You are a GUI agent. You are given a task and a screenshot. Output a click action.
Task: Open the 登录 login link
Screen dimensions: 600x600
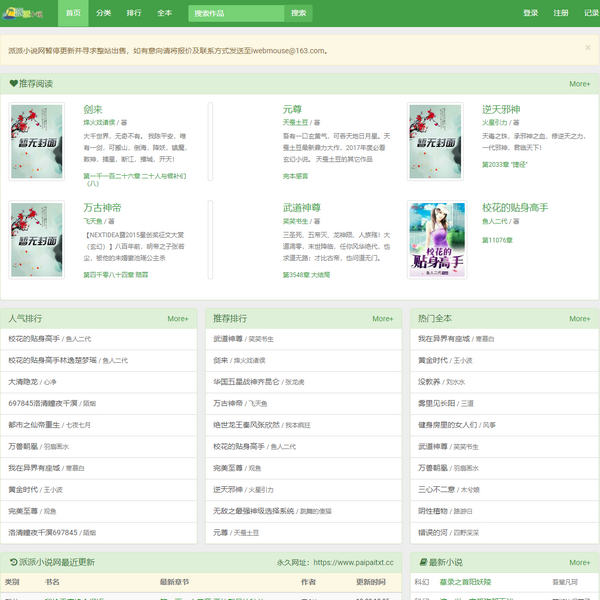point(530,13)
